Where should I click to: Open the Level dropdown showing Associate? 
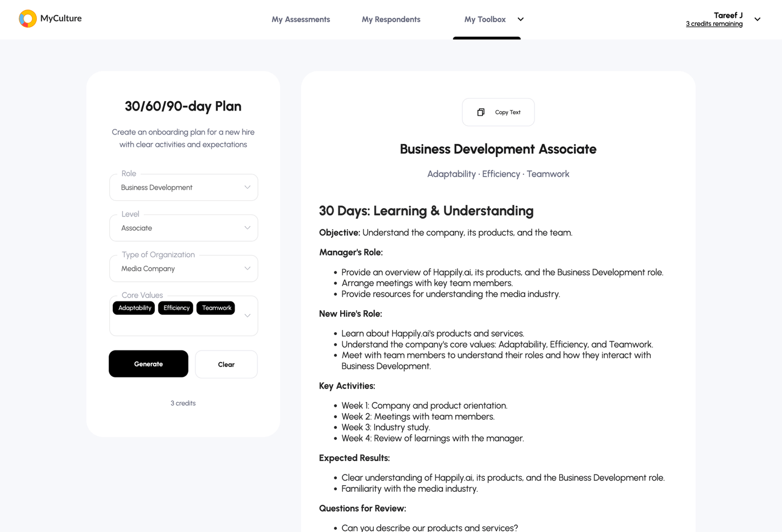click(247, 228)
